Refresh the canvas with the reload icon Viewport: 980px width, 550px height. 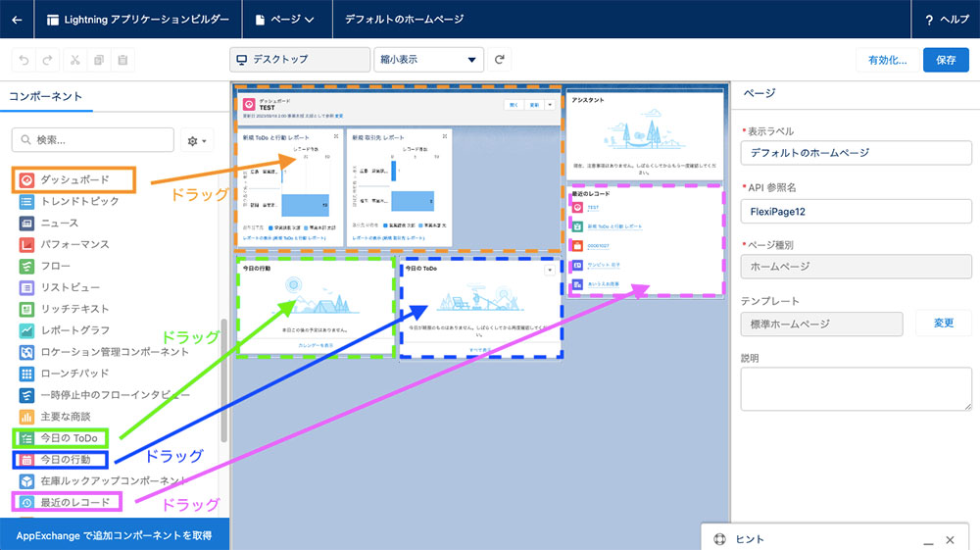(500, 60)
